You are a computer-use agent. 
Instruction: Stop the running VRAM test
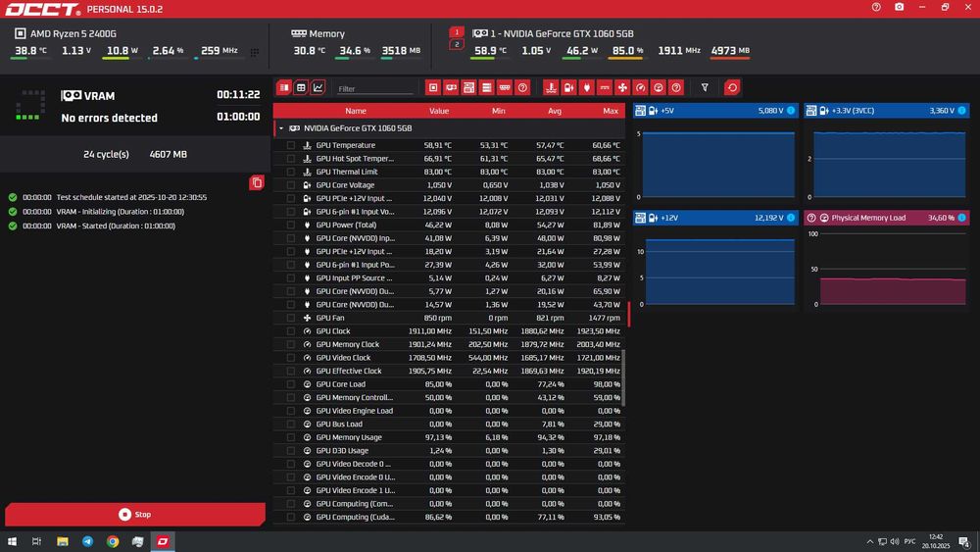coord(135,515)
